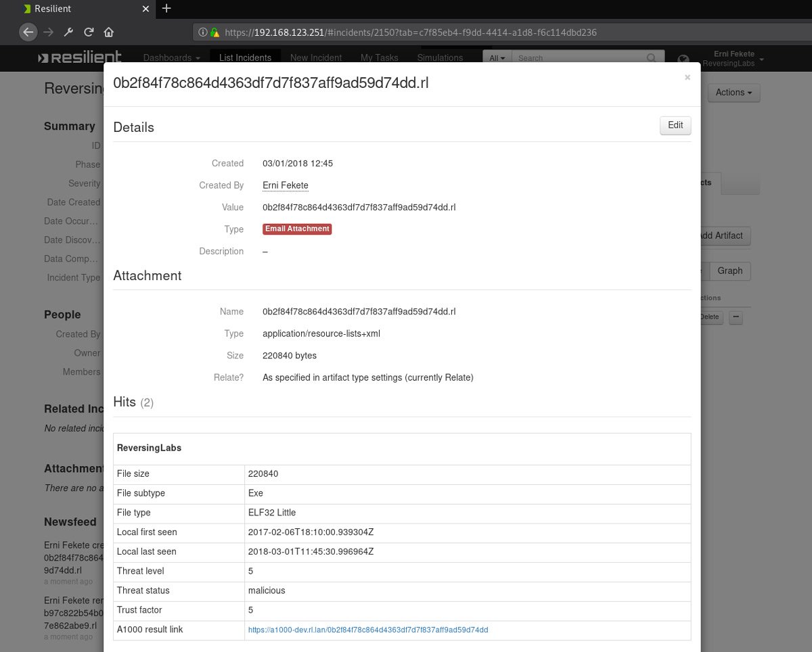Click the Hits section heading

[133, 402]
